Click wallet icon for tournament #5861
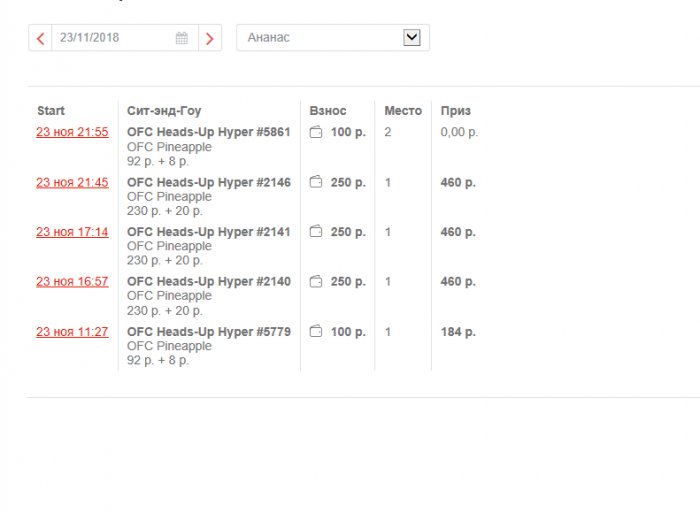Image resolution: width=700 pixels, height=512 pixels. 316,132
